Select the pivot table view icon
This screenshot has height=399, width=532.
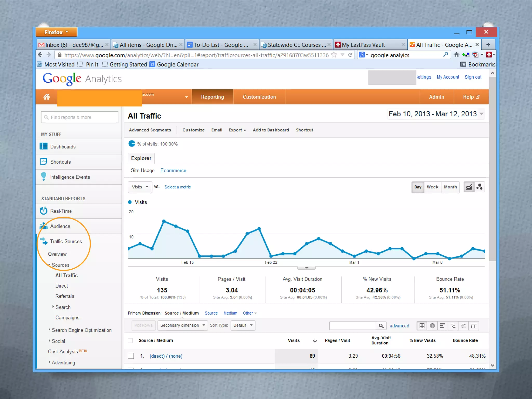[474, 326]
